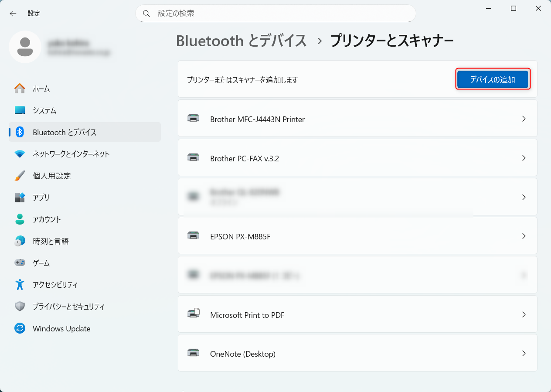The height and width of the screenshot is (392, 551).
Task: Click the Accessibility figure icon
Action: tap(20, 285)
